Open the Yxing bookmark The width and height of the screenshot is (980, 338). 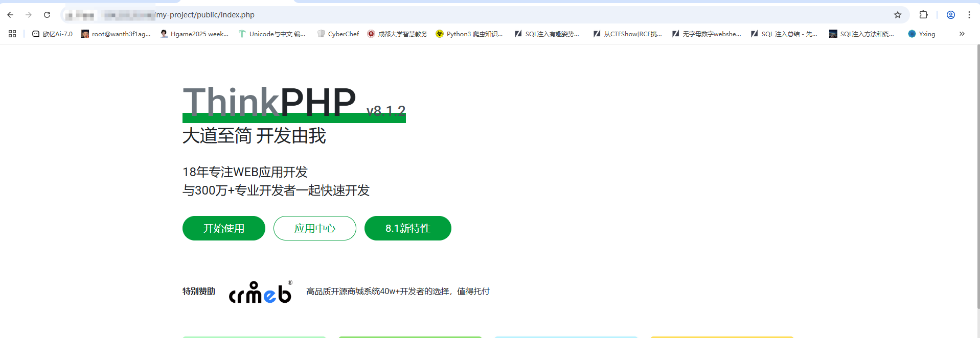click(x=922, y=34)
